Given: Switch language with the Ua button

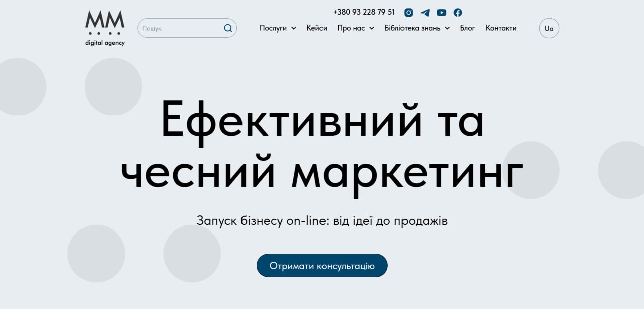Looking at the screenshot, I should pos(549,28).
